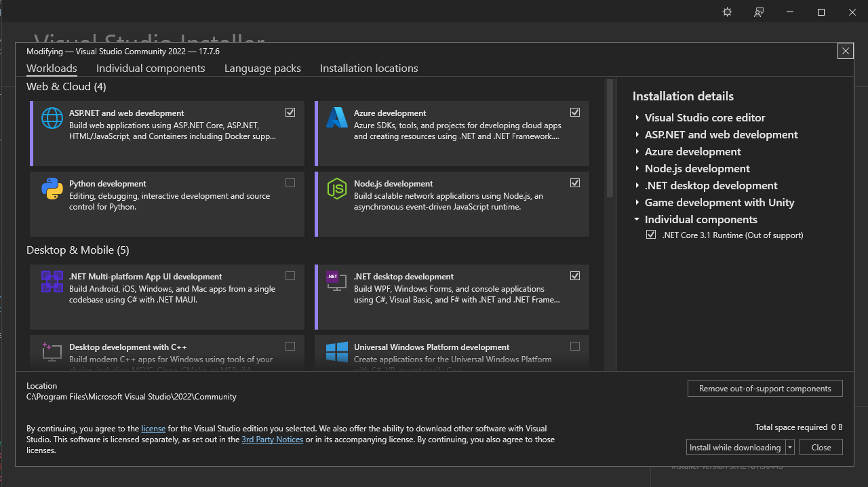
Task: Enable the Python development workload checkbox
Action: coord(290,182)
